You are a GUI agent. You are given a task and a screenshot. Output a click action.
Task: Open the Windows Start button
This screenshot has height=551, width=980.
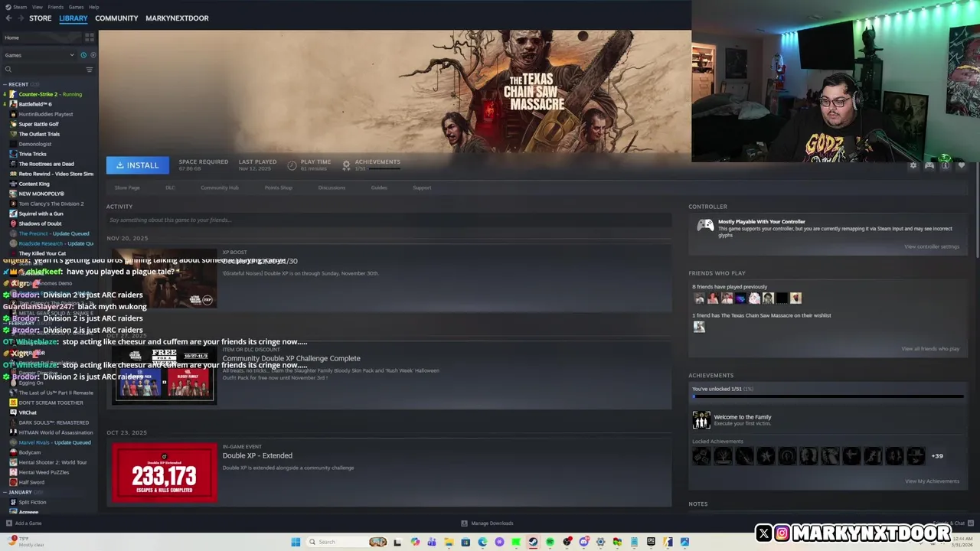click(296, 542)
